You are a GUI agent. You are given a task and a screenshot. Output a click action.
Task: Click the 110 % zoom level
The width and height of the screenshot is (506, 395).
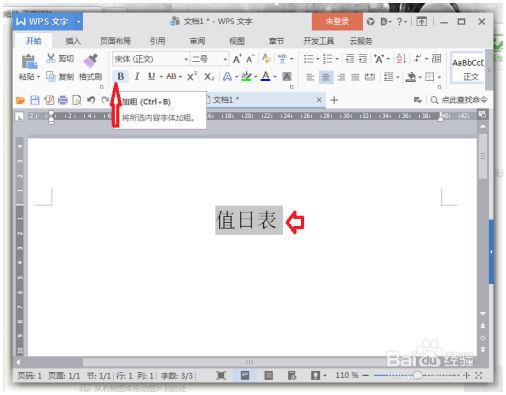click(347, 376)
